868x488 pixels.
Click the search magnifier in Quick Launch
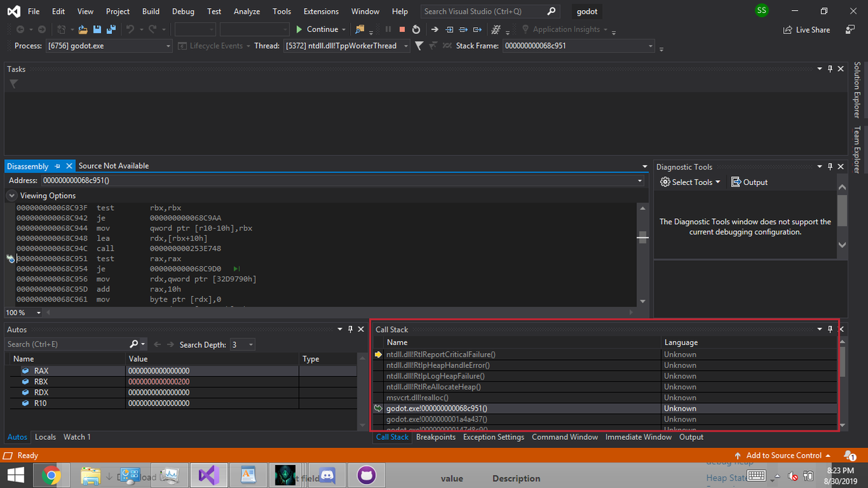click(x=551, y=12)
